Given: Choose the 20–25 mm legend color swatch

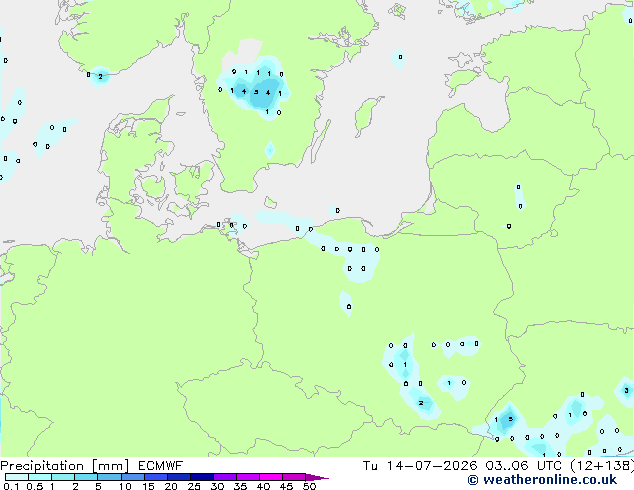Looking at the screenshot, I should [179, 477].
